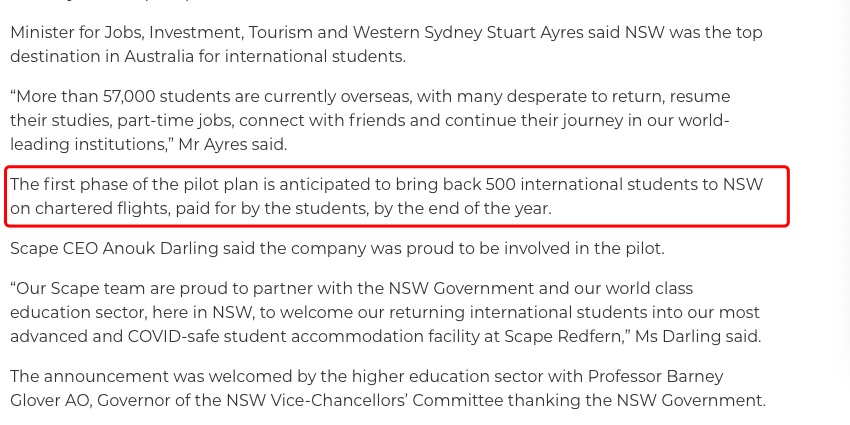This screenshot has width=850, height=425.
Task: Click the words leading institutions
Action: coord(91,145)
